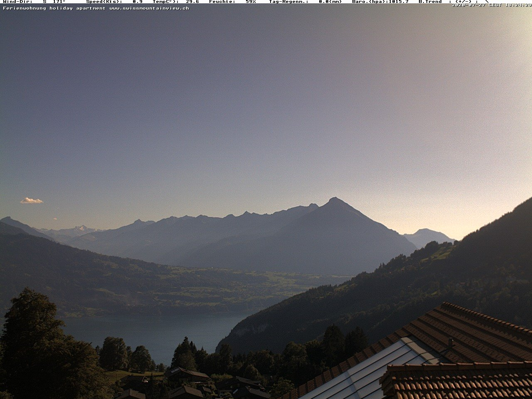Click the wind direction value 'S 171°'
Viewport: 532px width, 399px height.
pos(54,2)
